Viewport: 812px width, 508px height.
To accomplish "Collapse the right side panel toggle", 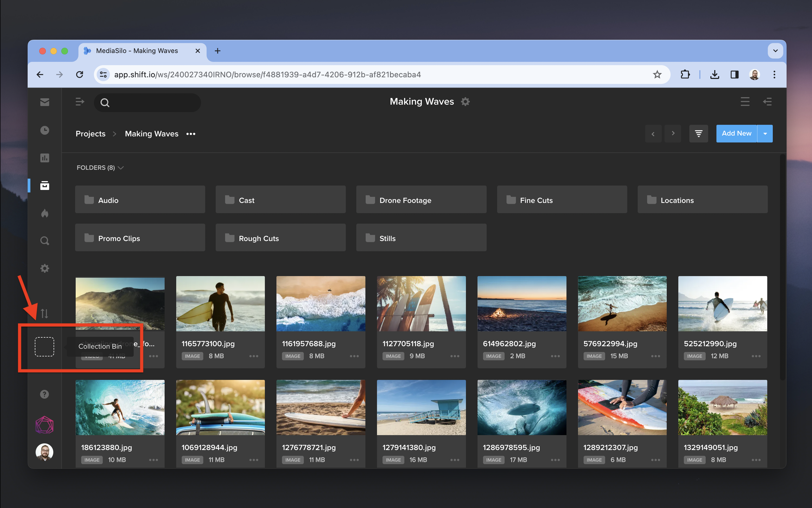I will click(767, 102).
